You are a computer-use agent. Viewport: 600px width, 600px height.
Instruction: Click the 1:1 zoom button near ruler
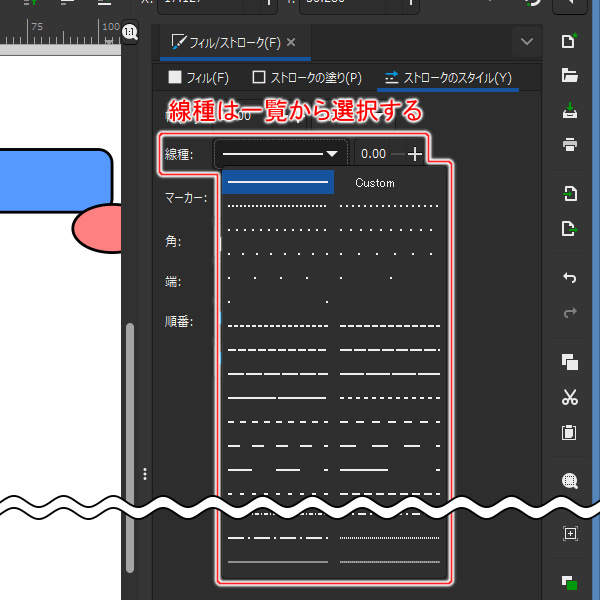pos(129,32)
